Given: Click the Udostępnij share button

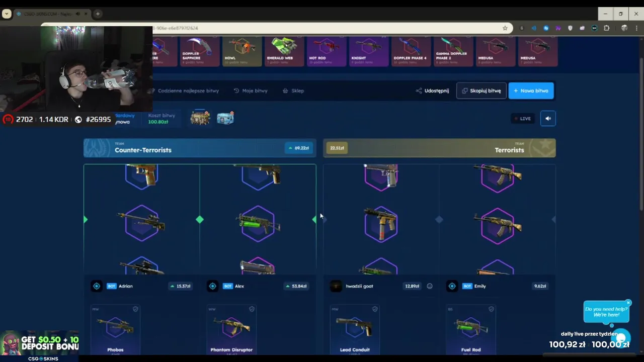Looking at the screenshot, I should 432,91.
